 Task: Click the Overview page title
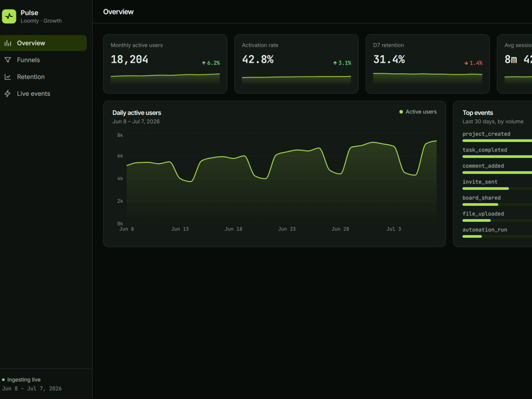pyautogui.click(x=119, y=12)
